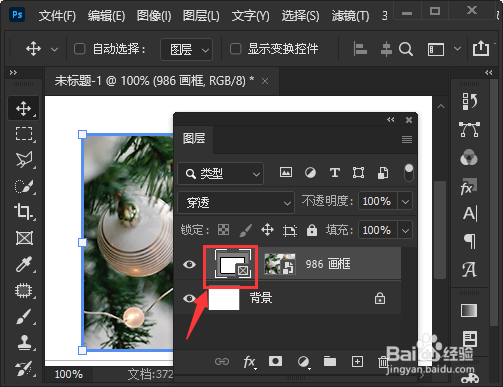Lock image pixels brush icon

246,230
